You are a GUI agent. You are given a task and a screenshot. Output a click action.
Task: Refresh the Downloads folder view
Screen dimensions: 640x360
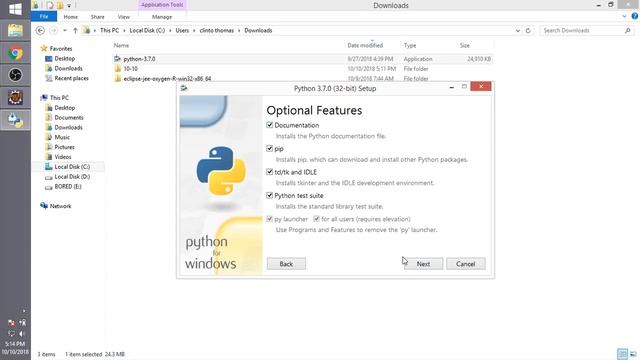click(528, 31)
